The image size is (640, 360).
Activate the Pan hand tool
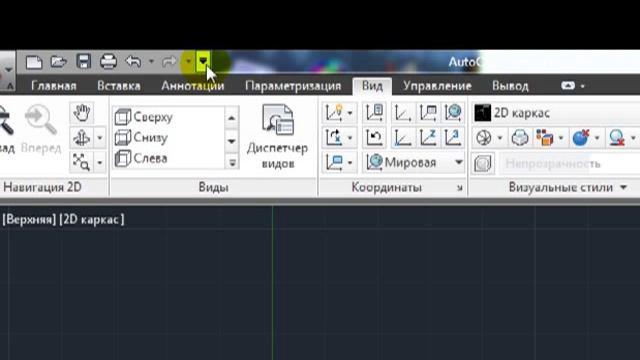click(82, 113)
